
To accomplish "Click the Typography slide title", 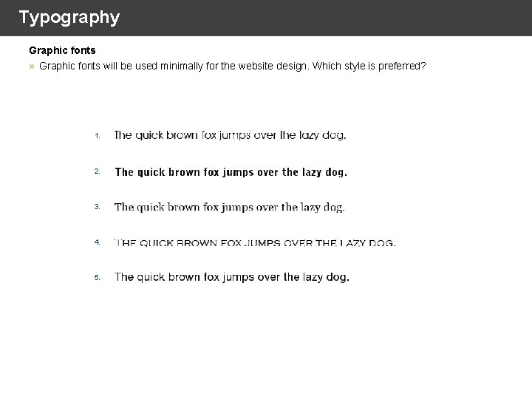I will click(x=69, y=17).
